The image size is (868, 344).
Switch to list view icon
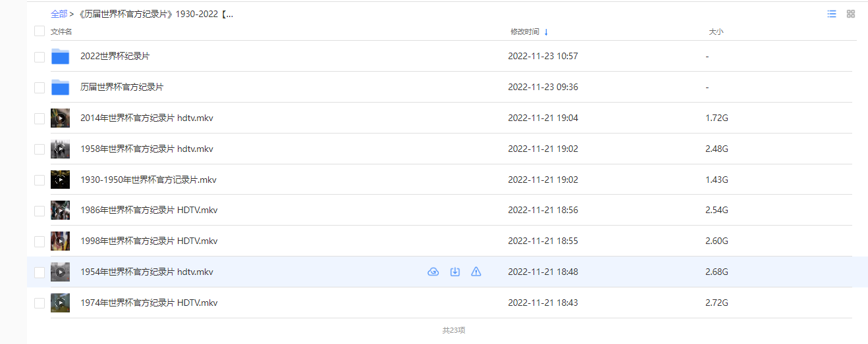[x=832, y=14]
